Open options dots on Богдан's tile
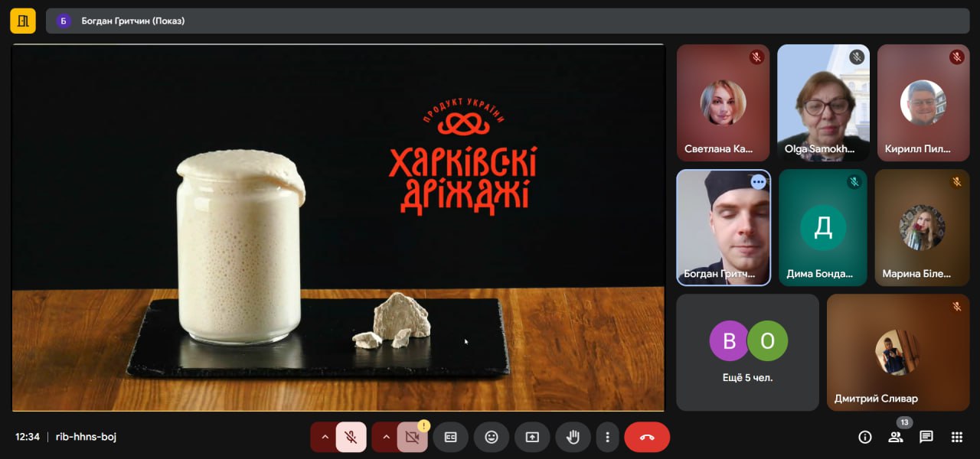 pos(758,182)
